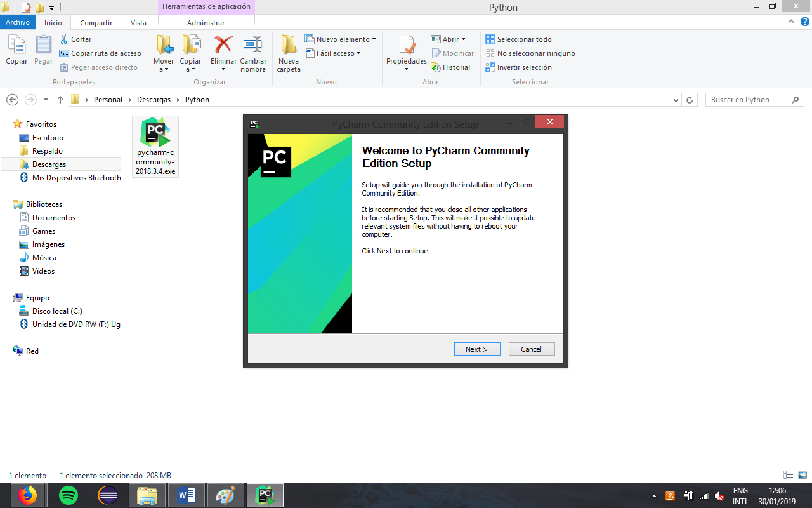Open recent locations dropdown arrow
Viewport: 812px width, 508px height.
[x=46, y=100]
